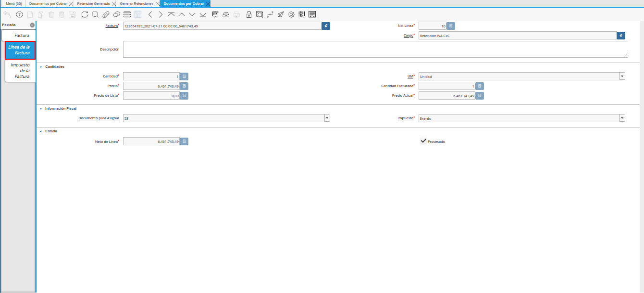This screenshot has width=644, height=293.
Task: Click Cargo field lookup button
Action: [x=621, y=36]
